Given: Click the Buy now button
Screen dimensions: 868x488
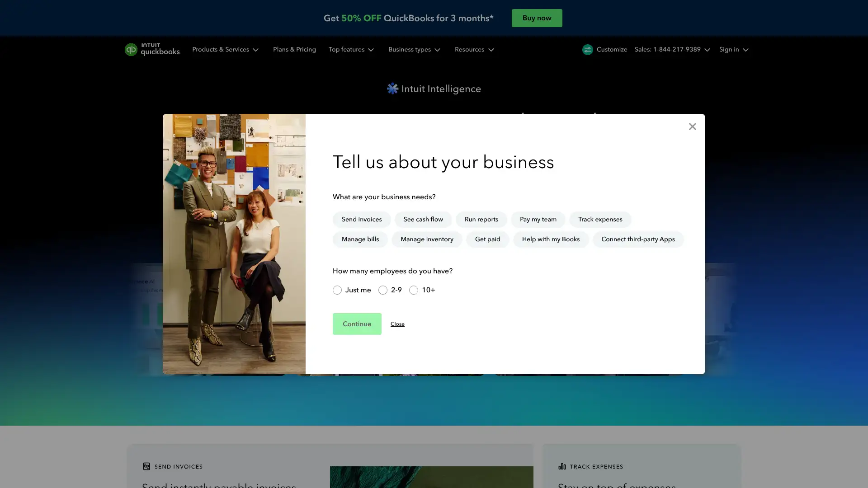Looking at the screenshot, I should pyautogui.click(x=537, y=18).
